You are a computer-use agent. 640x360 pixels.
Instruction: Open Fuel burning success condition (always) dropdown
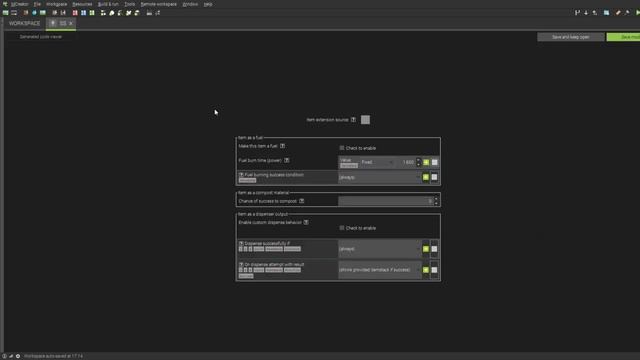[x=380, y=177]
